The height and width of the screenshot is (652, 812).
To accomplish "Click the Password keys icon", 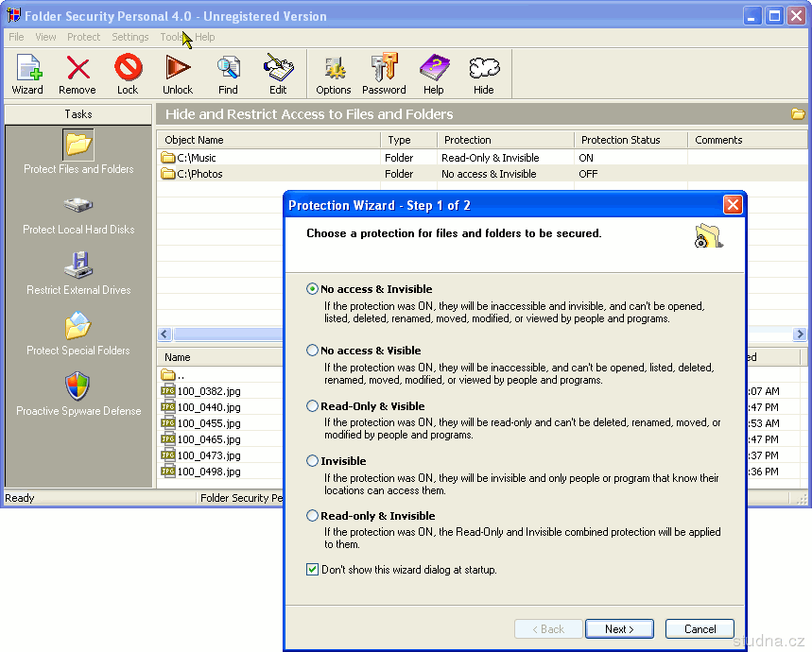I will [384, 74].
